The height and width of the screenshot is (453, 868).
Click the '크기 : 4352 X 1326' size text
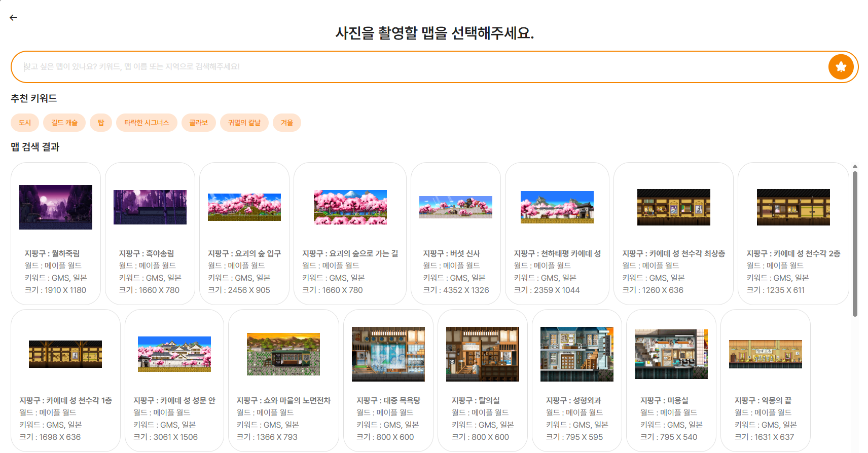tap(456, 290)
